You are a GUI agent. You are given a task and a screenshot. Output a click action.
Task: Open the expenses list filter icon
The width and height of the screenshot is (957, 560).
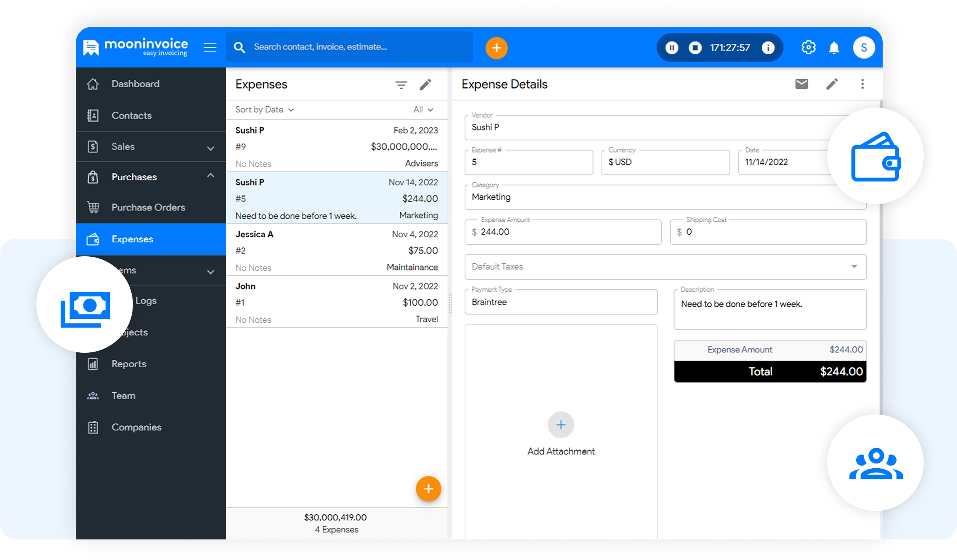click(x=401, y=85)
